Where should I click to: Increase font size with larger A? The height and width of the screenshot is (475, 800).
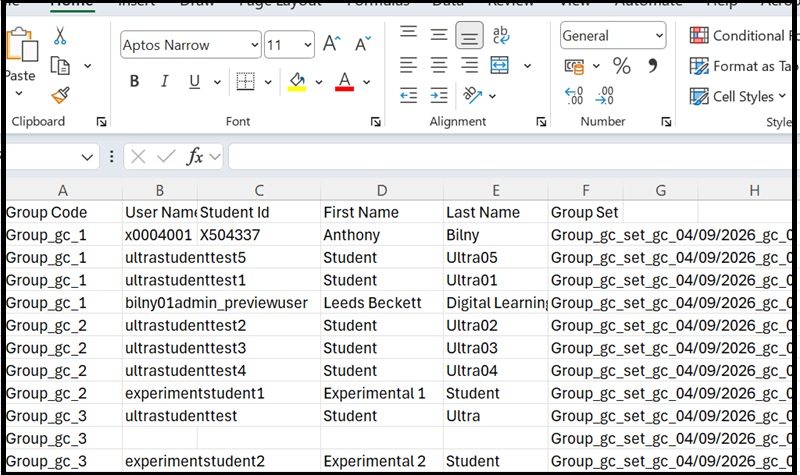pos(332,44)
